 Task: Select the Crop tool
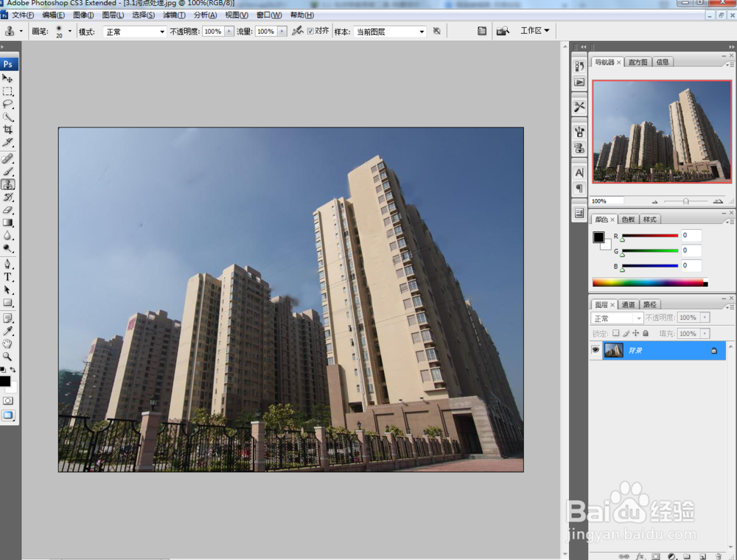[7, 129]
